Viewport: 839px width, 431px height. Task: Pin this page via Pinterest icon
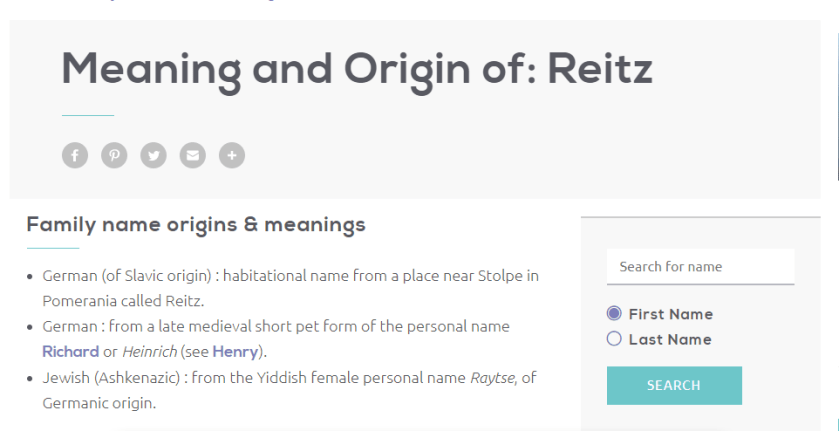[x=114, y=155]
